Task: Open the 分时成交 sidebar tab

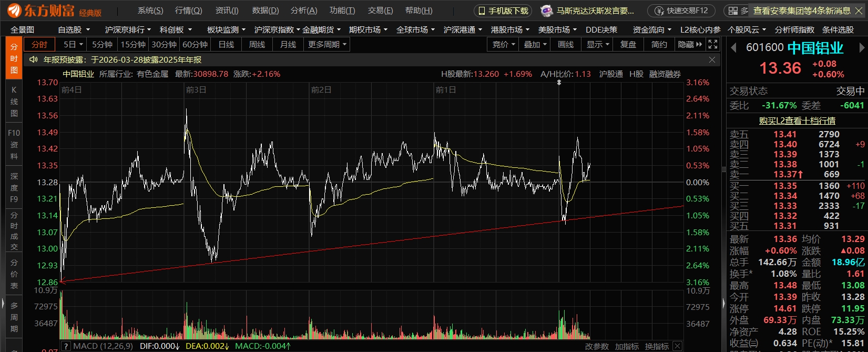Action: tap(14, 230)
